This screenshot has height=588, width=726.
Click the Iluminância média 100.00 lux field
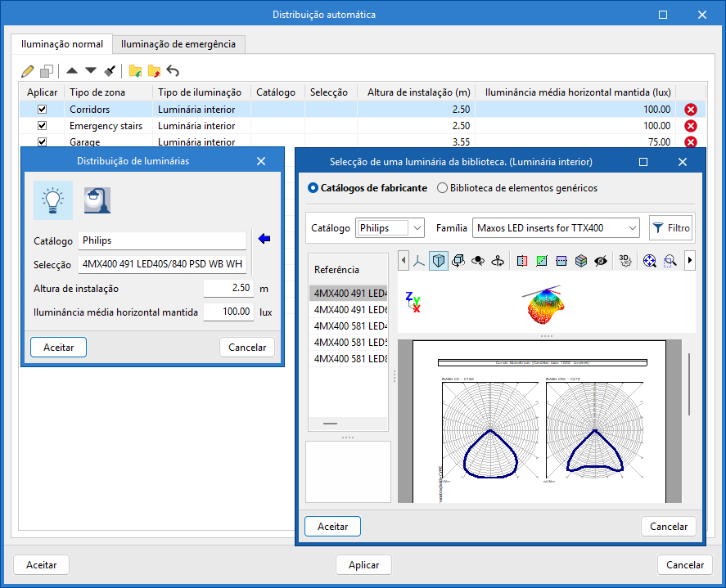click(228, 312)
